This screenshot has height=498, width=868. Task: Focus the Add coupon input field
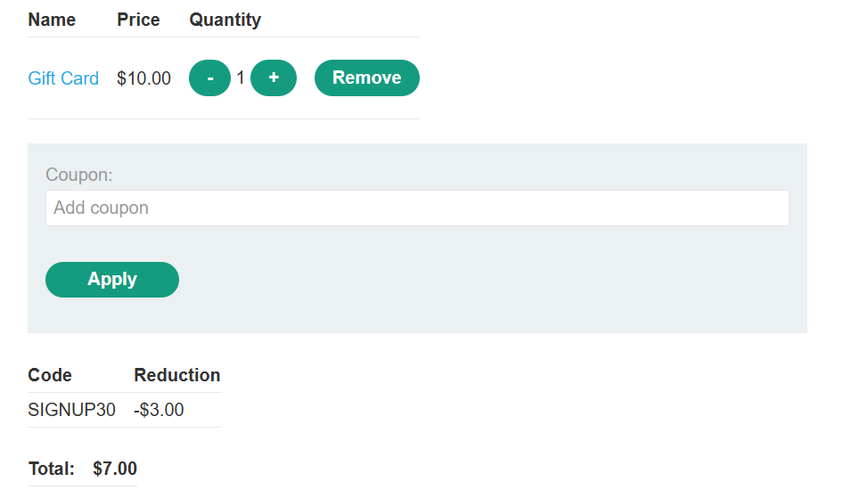coord(417,208)
